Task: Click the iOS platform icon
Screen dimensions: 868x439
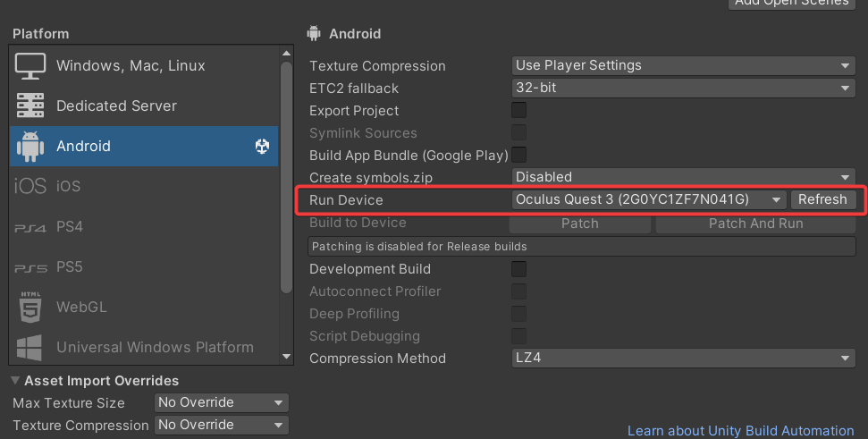Action: (30, 187)
